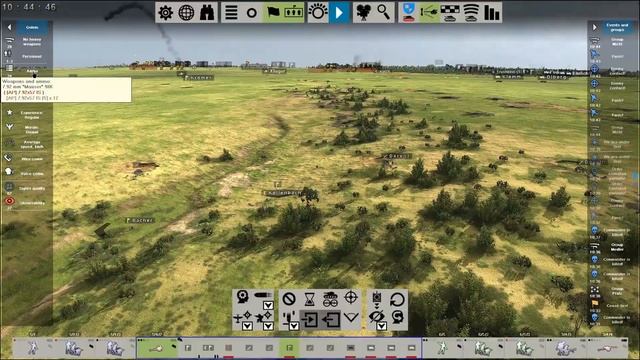Expand the dropdown beside the road movement icon

294,326
